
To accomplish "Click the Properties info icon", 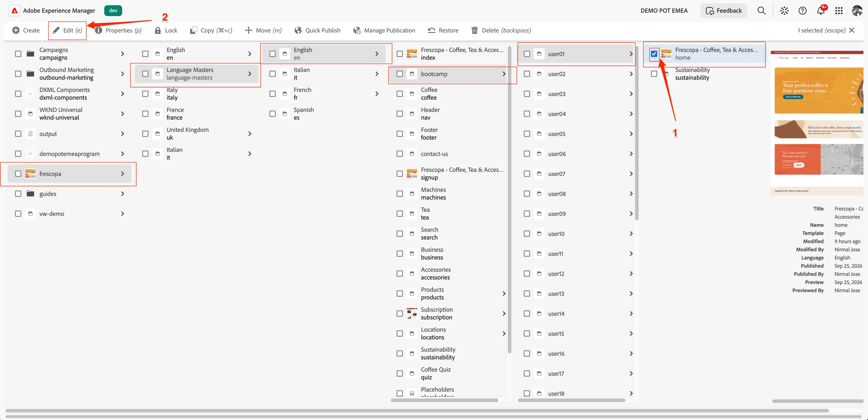I will click(x=98, y=30).
